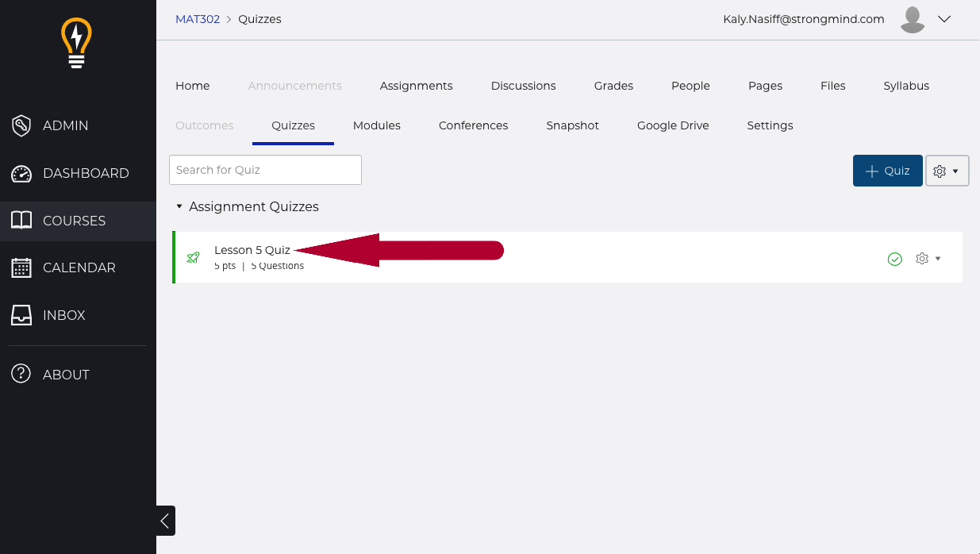The image size is (980, 554).
Task: Open the quiz settings gear dropdown beside + Quiz
Action: (x=947, y=171)
